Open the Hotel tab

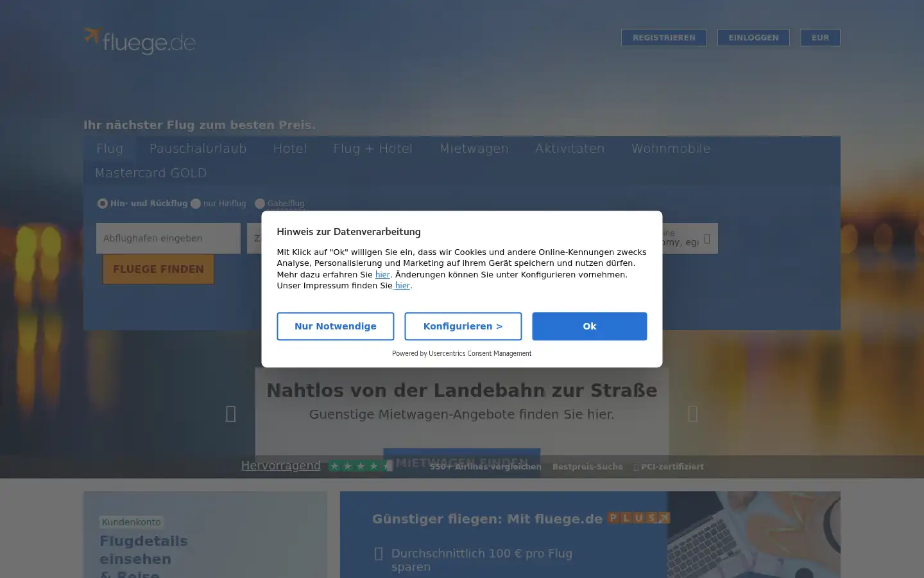point(290,148)
